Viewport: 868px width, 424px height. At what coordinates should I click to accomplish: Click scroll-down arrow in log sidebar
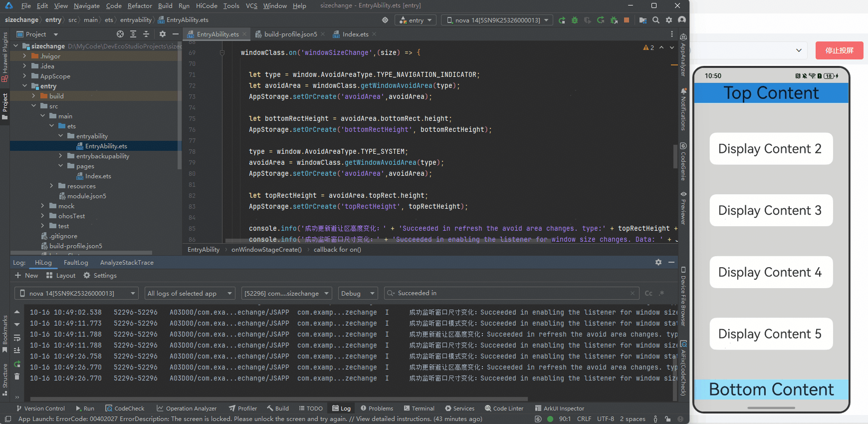[x=17, y=325]
